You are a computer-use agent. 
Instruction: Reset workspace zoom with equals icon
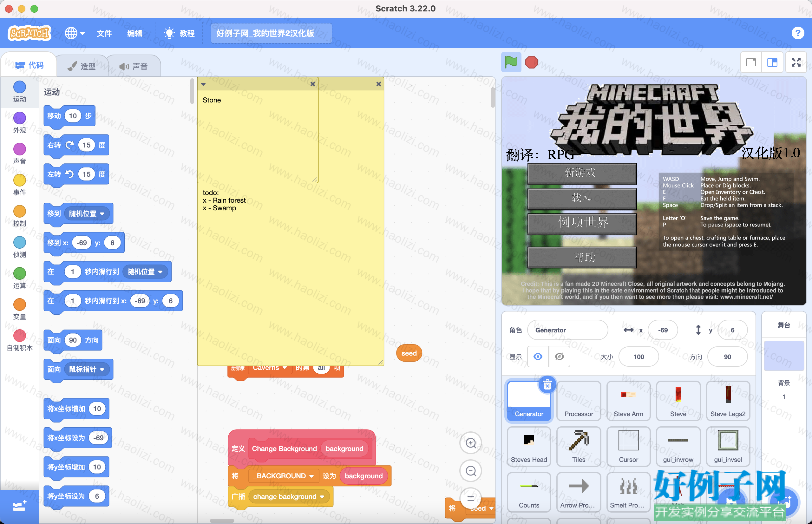tap(471, 499)
